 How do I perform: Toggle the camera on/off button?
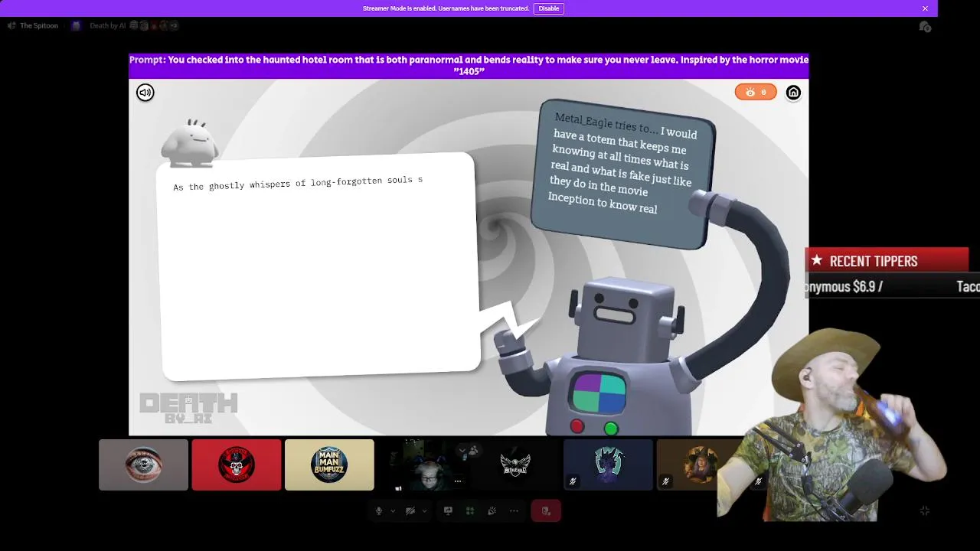click(410, 511)
